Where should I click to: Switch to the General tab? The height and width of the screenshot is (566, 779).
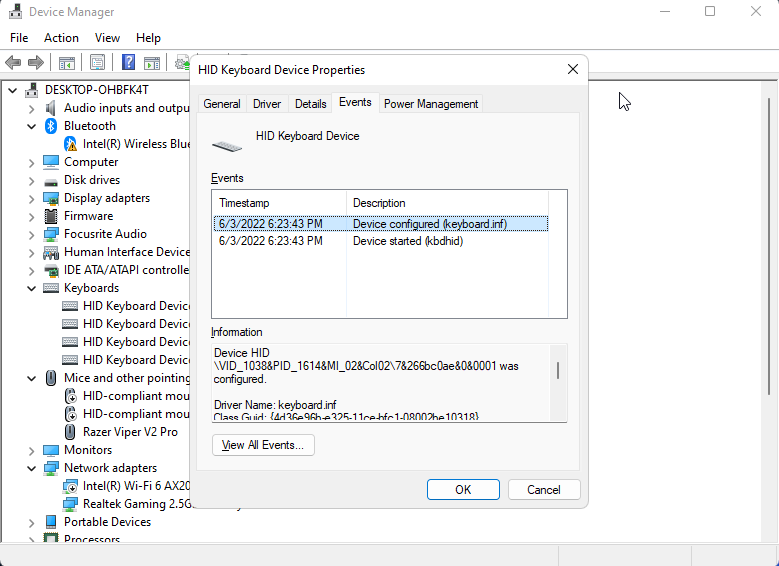[222, 104]
